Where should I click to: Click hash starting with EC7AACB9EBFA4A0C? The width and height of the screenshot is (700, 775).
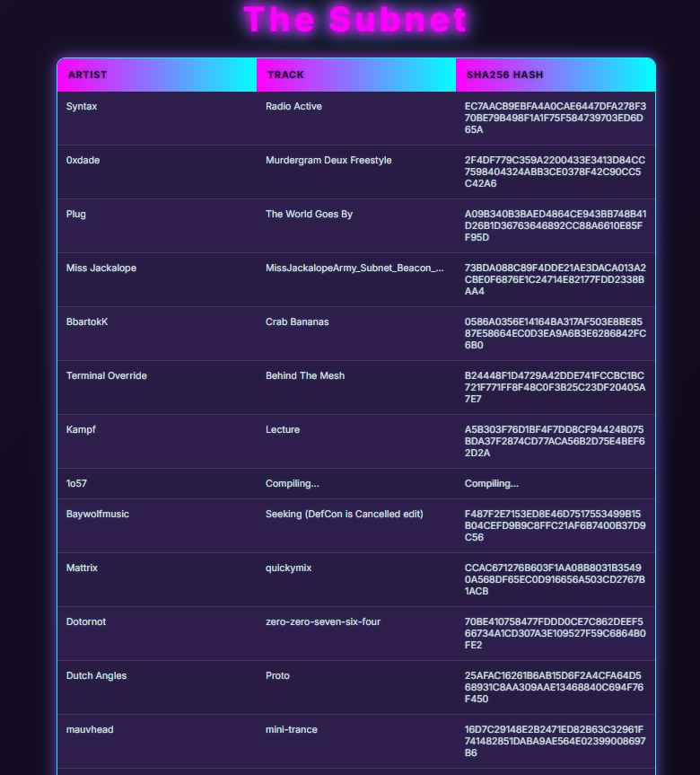click(556, 119)
